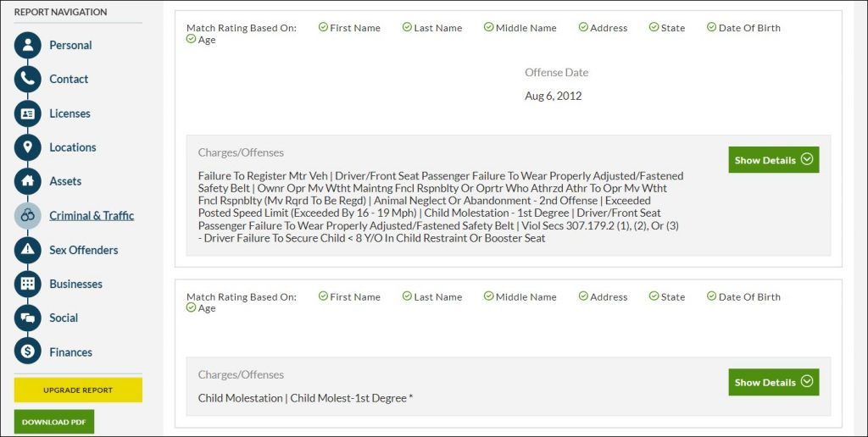868x437 pixels.
Task: Go to Locations via the pin icon
Action: coord(28,147)
